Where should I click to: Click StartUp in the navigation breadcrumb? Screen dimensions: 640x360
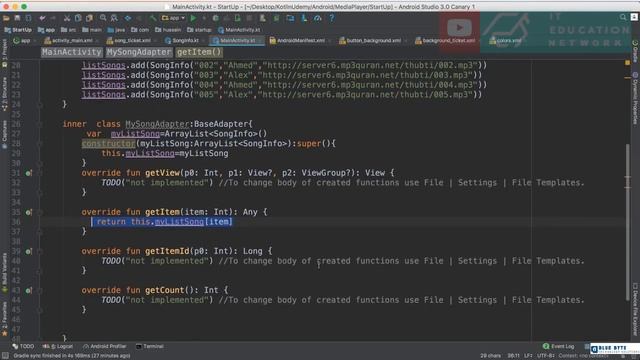point(18,30)
